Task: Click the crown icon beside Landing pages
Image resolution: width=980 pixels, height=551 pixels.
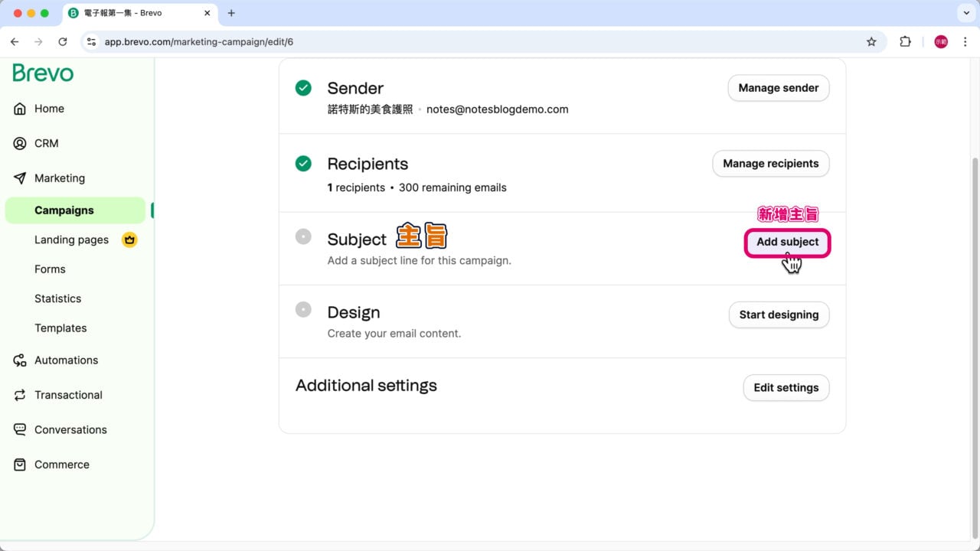Action: [x=129, y=240]
